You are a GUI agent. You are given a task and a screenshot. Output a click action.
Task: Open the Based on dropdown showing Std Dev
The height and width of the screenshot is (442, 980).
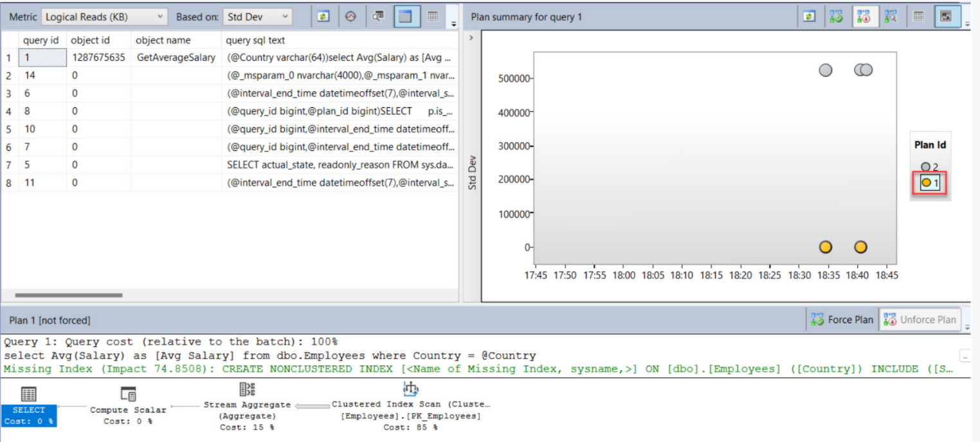[257, 17]
